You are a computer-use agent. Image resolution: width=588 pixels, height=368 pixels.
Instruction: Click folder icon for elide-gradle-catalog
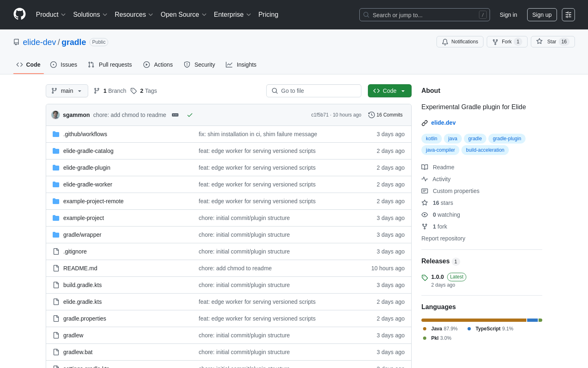[56, 151]
